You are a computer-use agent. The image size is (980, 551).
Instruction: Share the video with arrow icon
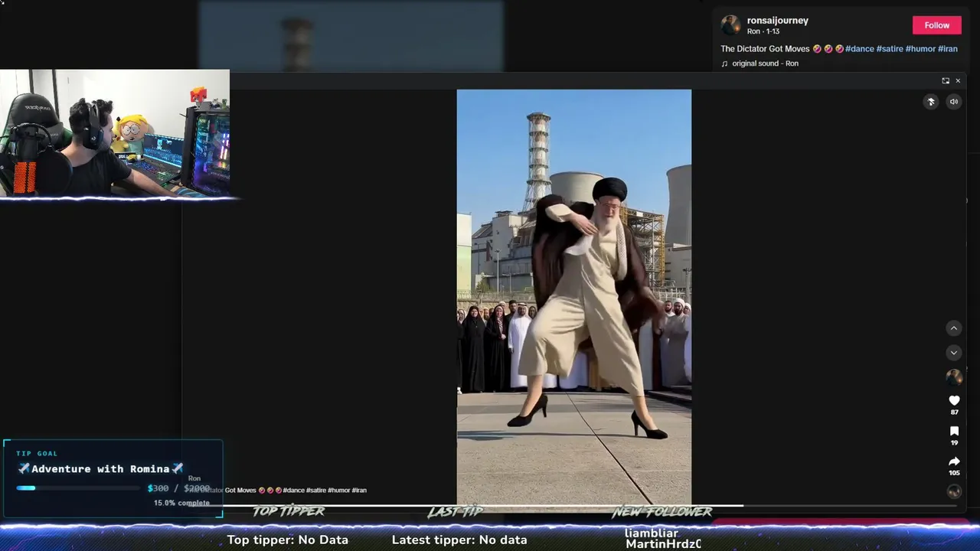tap(954, 461)
